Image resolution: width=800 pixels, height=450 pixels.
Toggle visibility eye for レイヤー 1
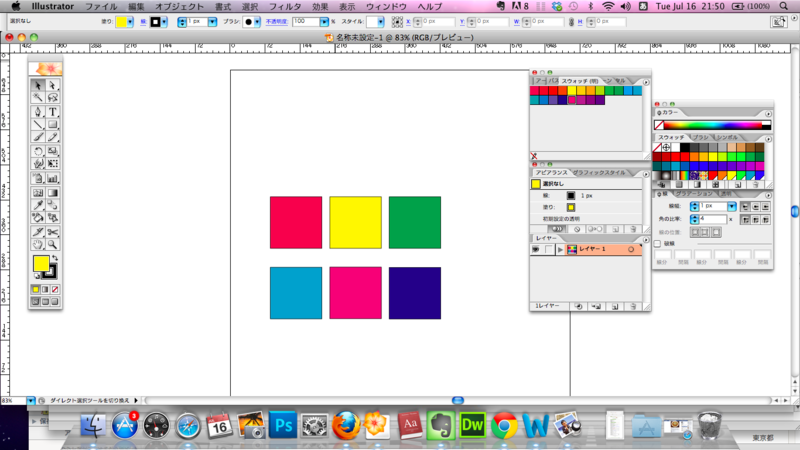pyautogui.click(x=535, y=249)
